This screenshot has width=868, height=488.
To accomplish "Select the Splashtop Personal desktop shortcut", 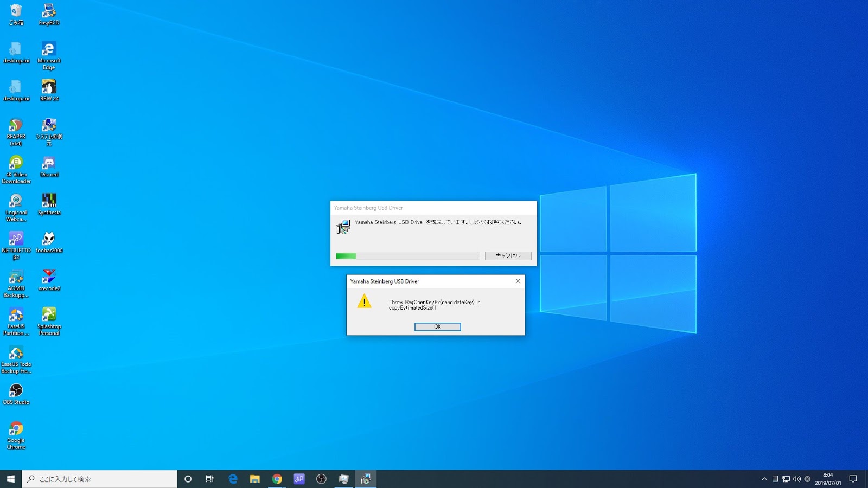I will [49, 322].
